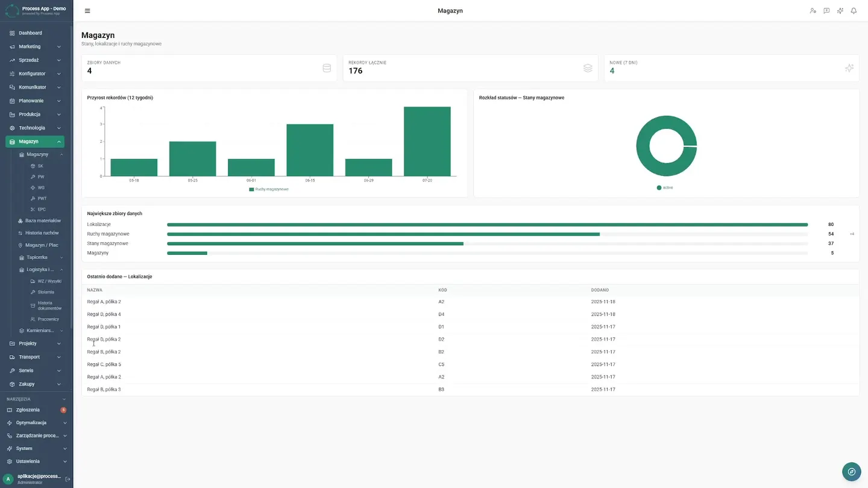
Task: Select Historia ruchów in sidebar
Action: tap(41, 233)
